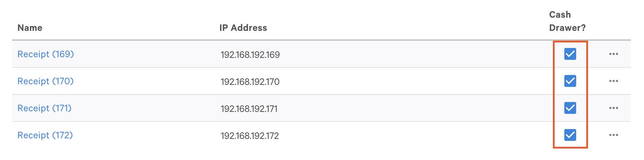644x160 pixels.
Task: Toggle cash drawer checkbox for Receipt (170)
Action: [570, 81]
